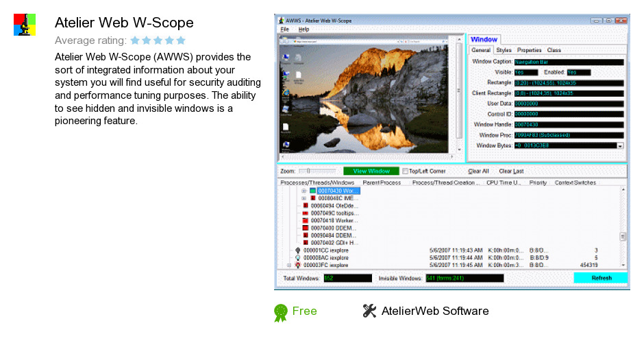Image resolution: width=644 pixels, height=343 pixels.
Task: Click the Zoom slider handle
Action: (308, 171)
